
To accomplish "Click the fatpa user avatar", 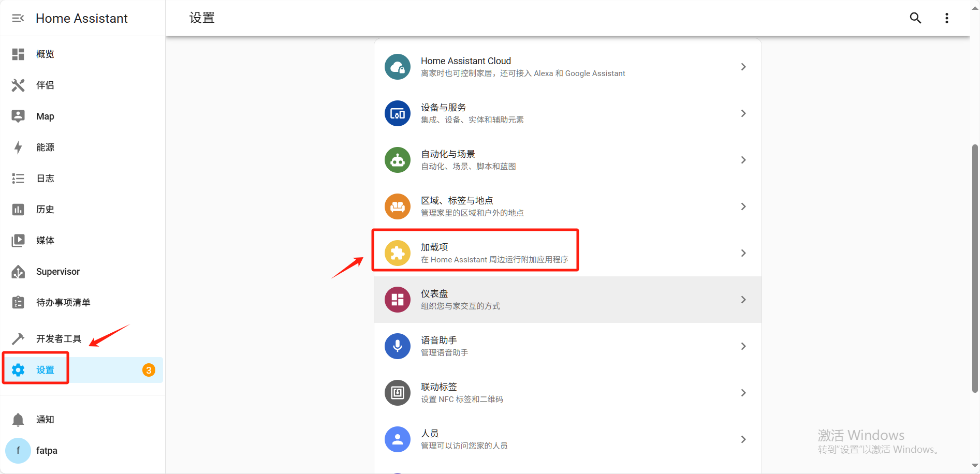I will pyautogui.click(x=18, y=451).
